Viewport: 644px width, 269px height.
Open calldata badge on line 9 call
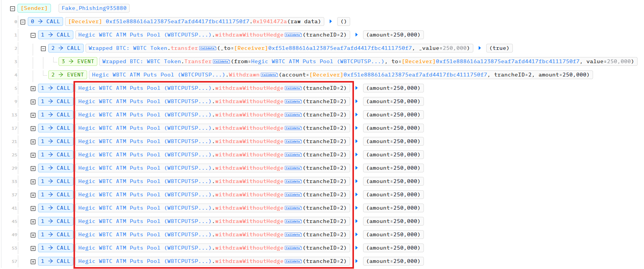point(293,102)
